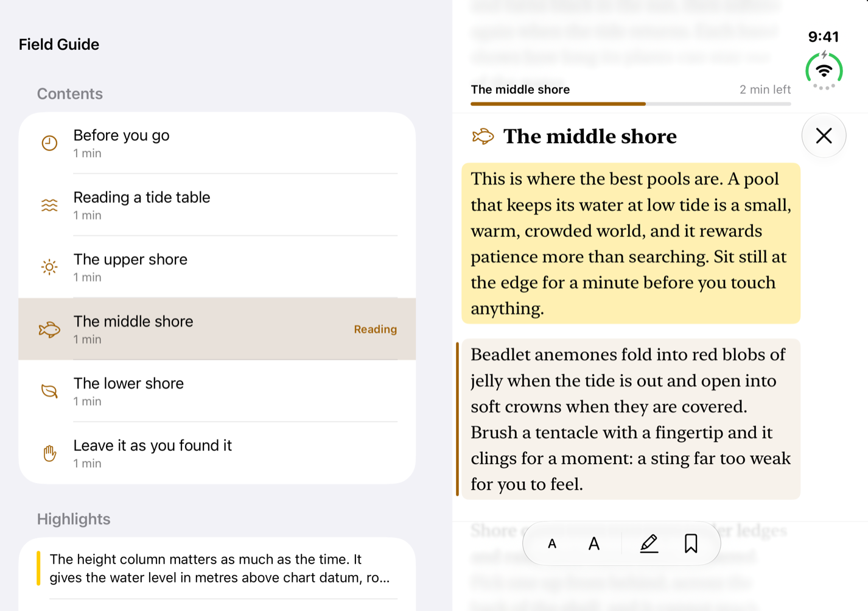Click the fish icon in the middle shore row
This screenshot has height=611, width=868.
(x=49, y=330)
